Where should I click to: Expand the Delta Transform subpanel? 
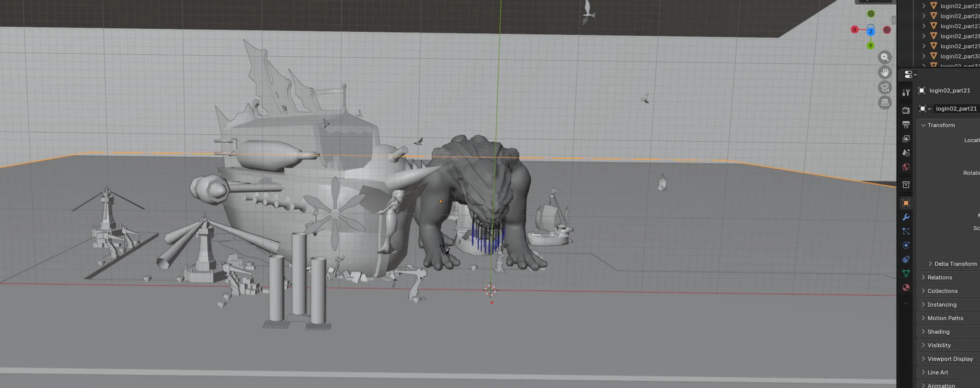click(x=955, y=264)
